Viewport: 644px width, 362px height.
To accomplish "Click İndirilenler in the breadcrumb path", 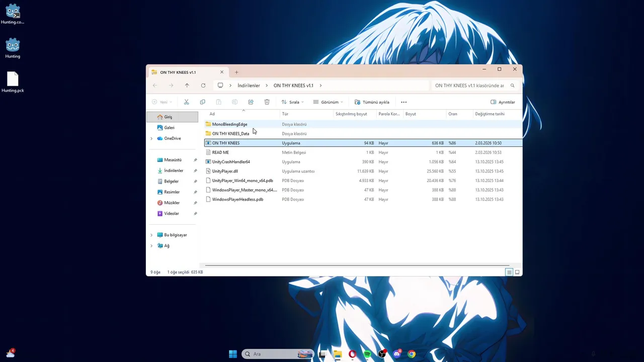I will (249, 85).
